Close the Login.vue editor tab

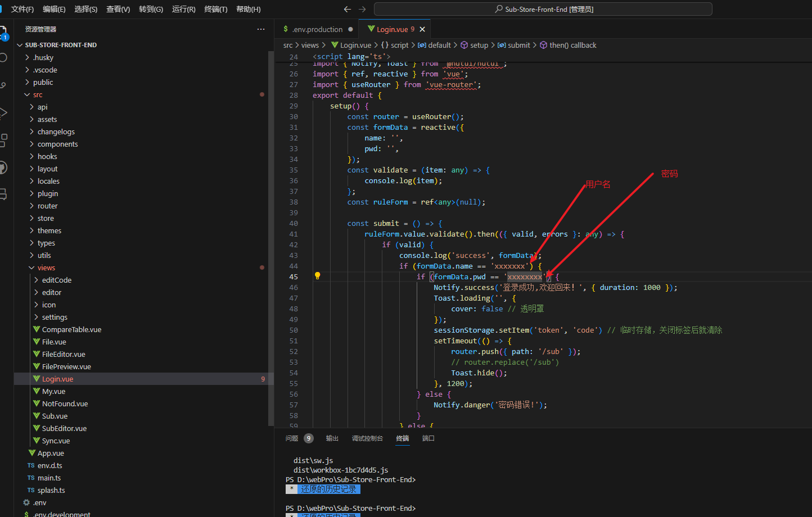coord(422,29)
